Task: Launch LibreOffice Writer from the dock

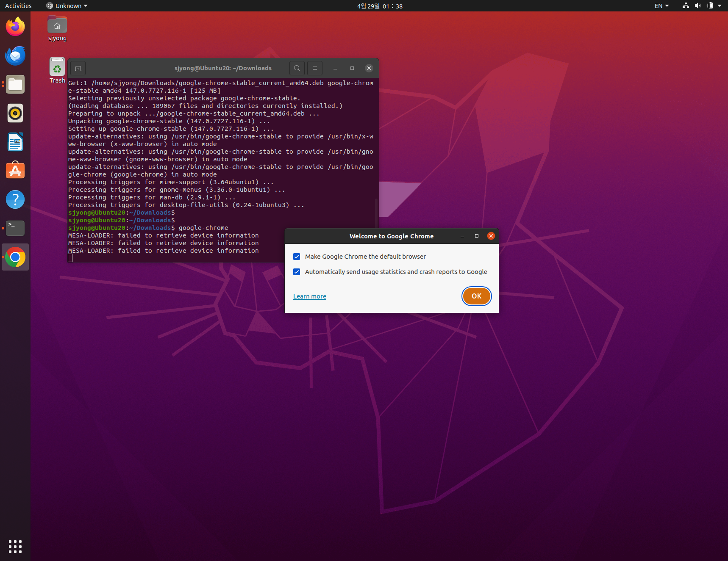Action: tap(15, 142)
